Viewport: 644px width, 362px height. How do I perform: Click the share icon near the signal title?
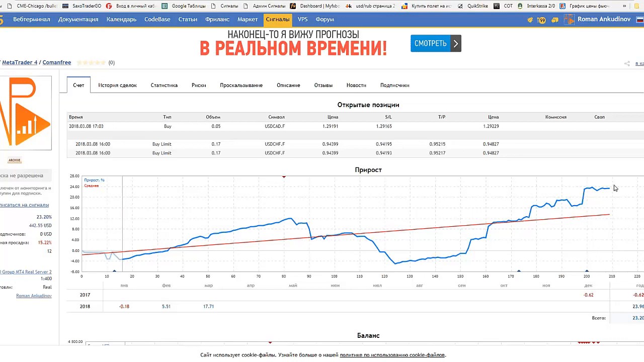627,63
